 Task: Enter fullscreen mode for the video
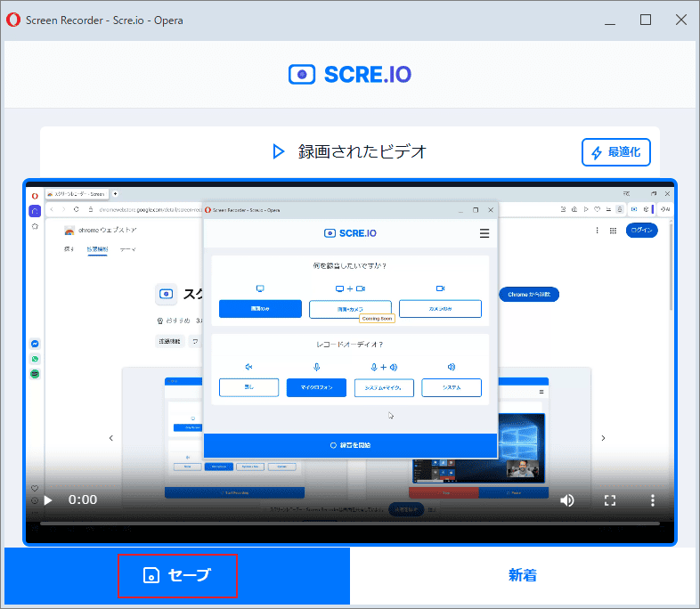[610, 500]
